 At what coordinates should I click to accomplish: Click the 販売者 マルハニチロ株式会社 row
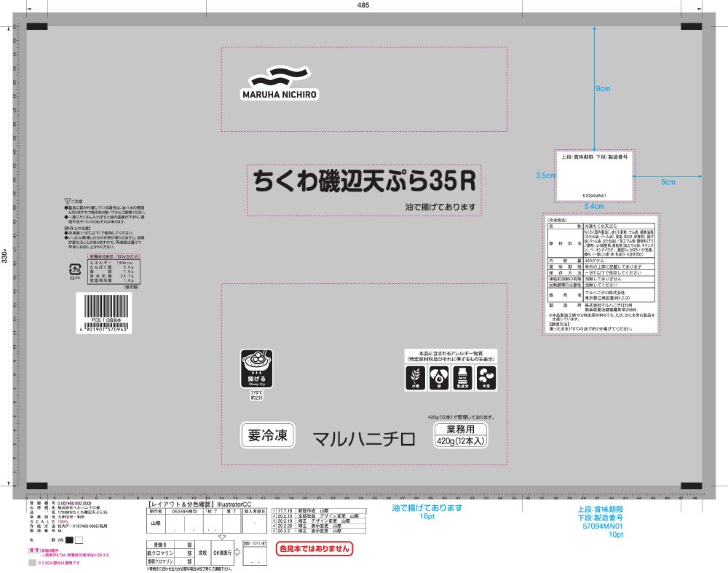(x=601, y=296)
